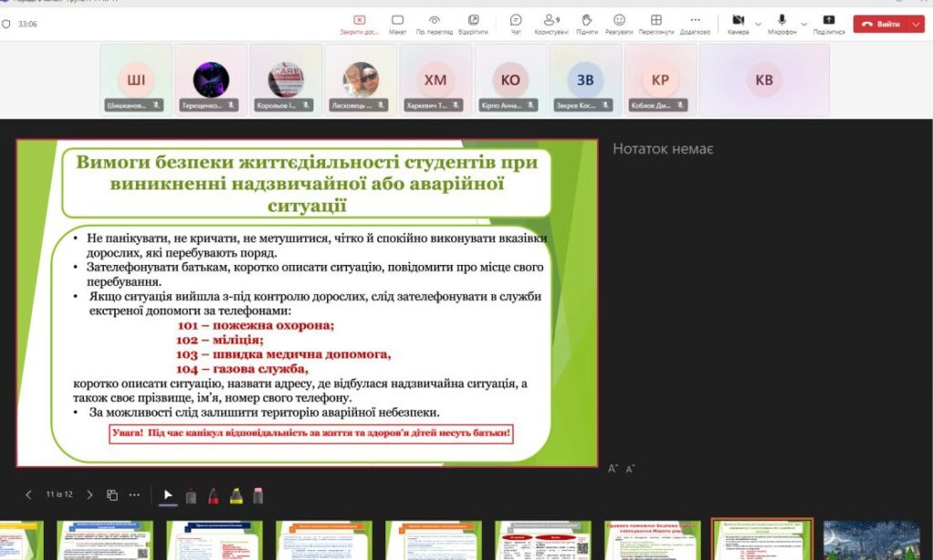Open the More actions menu in toolbar
The width and height of the screenshot is (933, 560).
[695, 24]
